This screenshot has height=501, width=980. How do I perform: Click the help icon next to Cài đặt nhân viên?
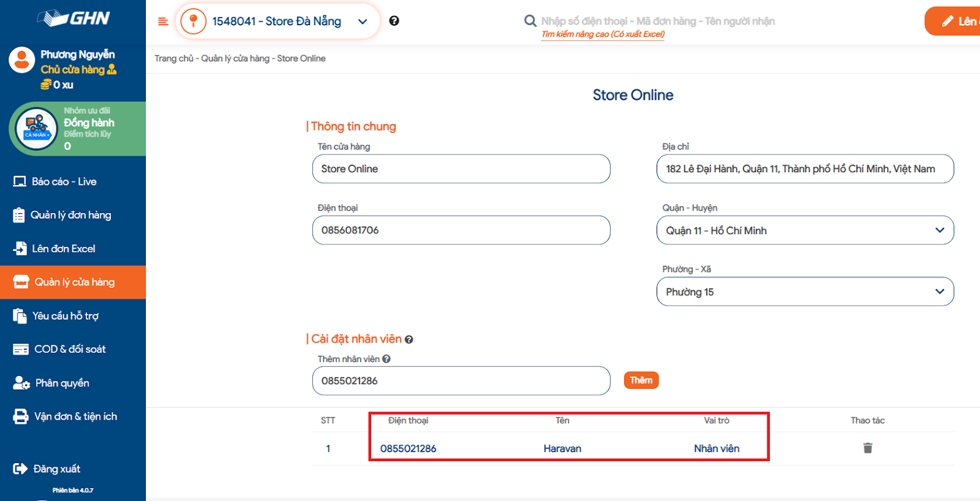(409, 339)
